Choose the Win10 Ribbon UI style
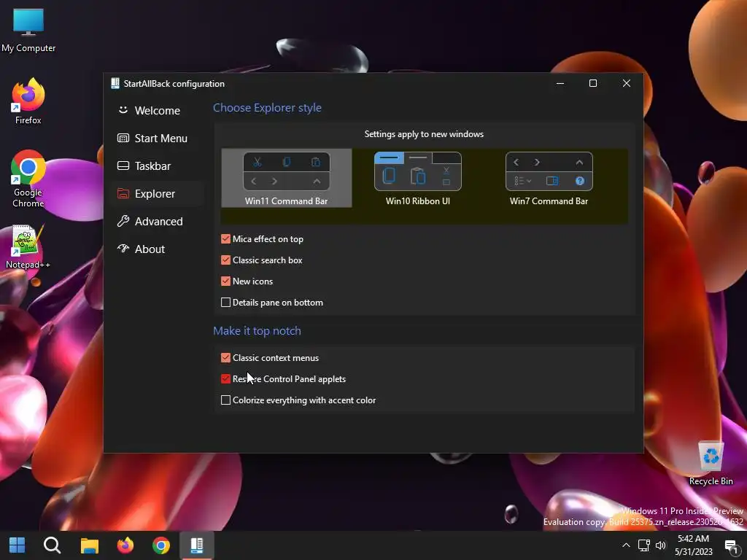The image size is (747, 560). tap(418, 178)
